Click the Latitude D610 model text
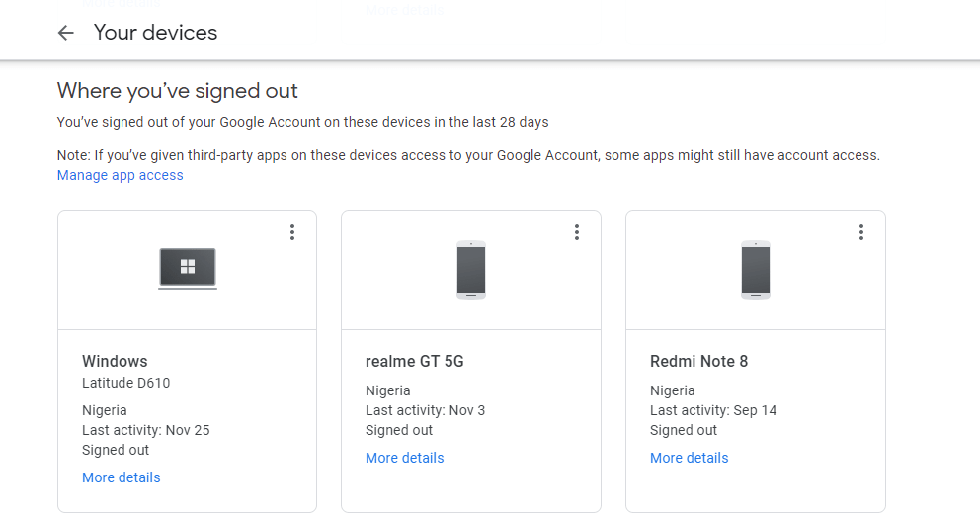Viewport: 980px width, 520px height. point(126,383)
